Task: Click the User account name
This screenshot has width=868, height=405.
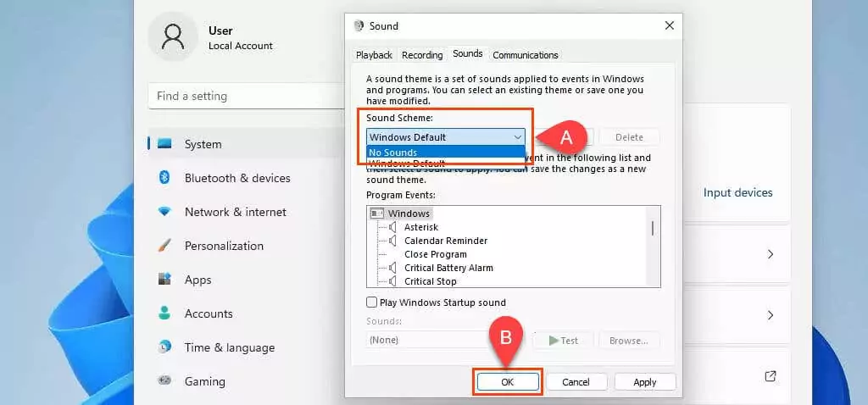Action: pos(220,31)
